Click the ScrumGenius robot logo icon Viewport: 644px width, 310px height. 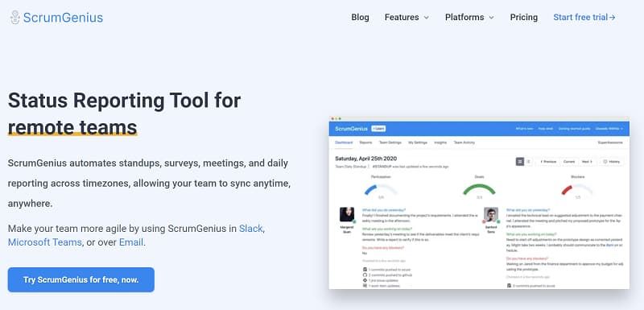[x=15, y=17]
